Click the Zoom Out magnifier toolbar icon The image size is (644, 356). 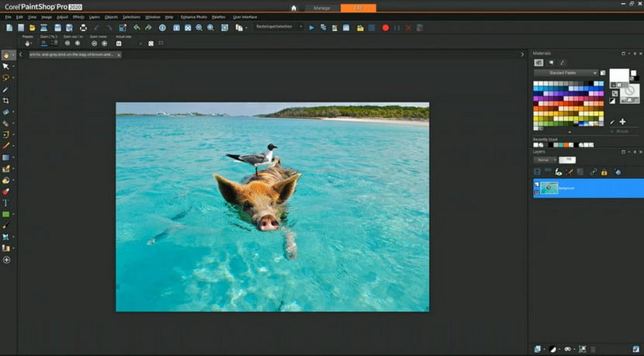coord(199,28)
